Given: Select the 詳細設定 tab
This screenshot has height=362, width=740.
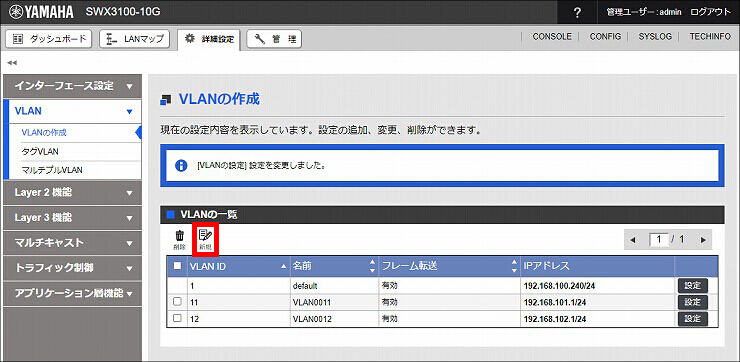Looking at the screenshot, I should [x=209, y=39].
